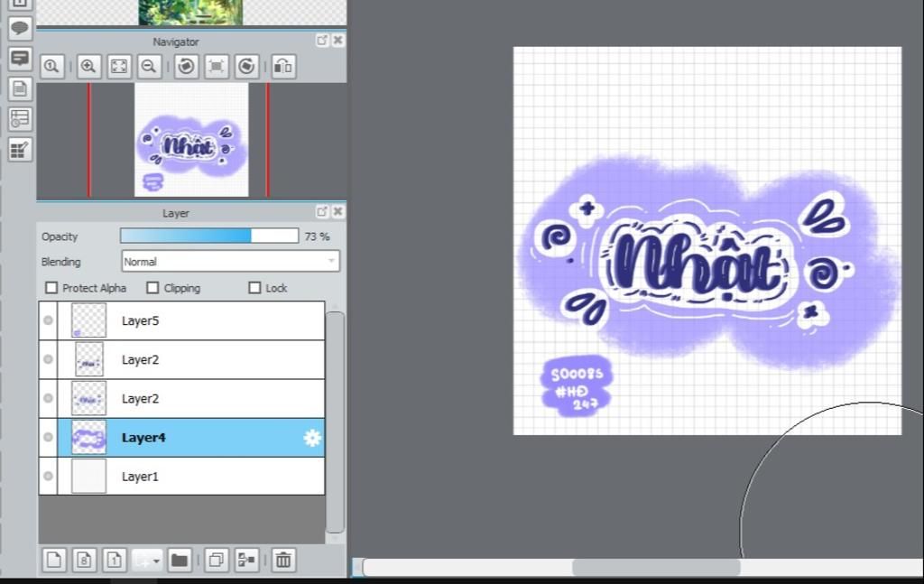Enable the Clipping checkbox
The image size is (924, 584).
[152, 288]
